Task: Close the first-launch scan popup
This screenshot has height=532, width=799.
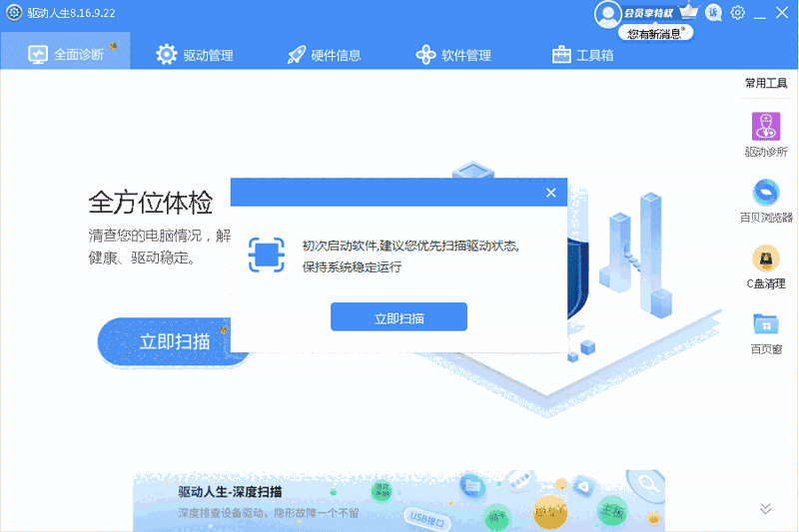Action: tap(551, 193)
